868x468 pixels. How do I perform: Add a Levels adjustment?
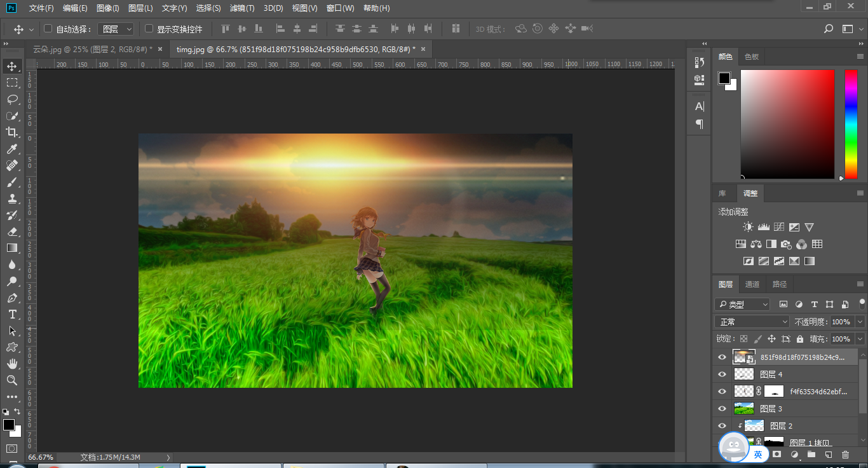763,227
